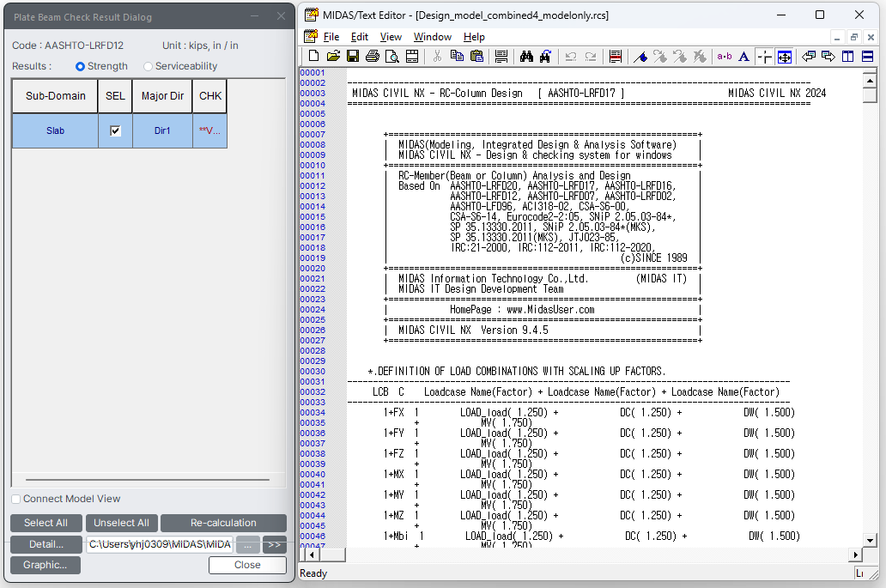The image size is (886, 588).
Task: Tile windows vertically using the toolbar icon
Action: (x=848, y=56)
